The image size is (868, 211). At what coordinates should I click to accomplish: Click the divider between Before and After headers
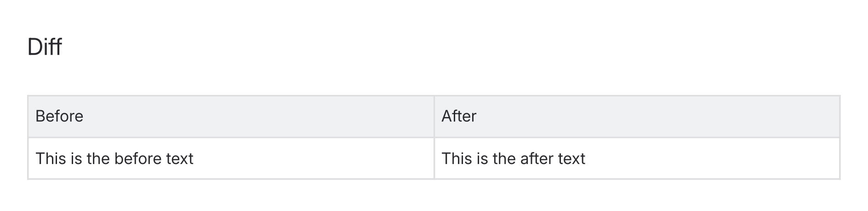(434, 116)
